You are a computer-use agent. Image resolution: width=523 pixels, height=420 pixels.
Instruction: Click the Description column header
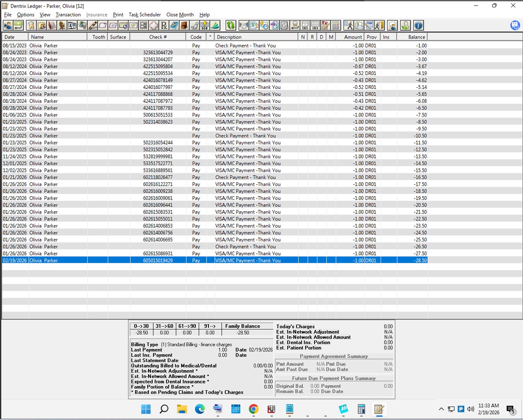point(256,37)
